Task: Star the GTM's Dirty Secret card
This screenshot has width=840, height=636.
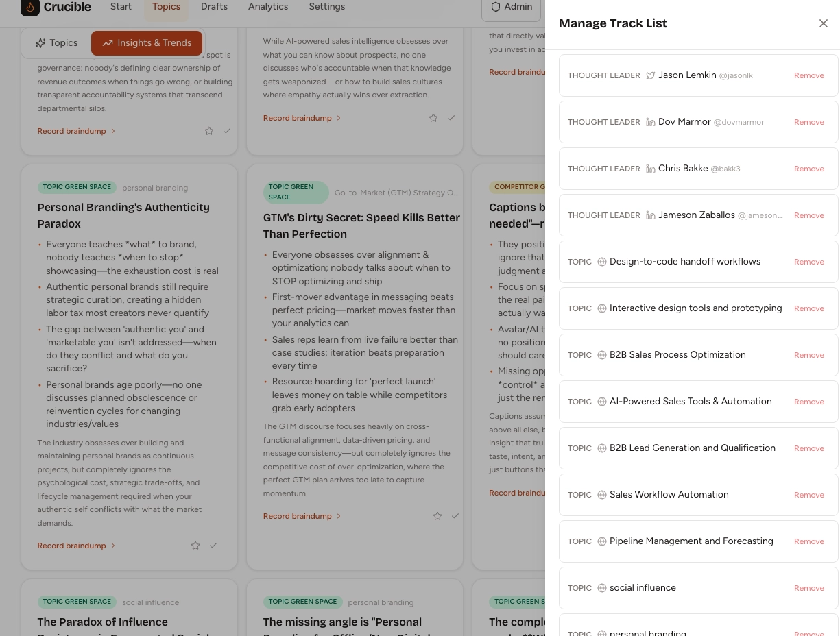Action: coord(437,516)
